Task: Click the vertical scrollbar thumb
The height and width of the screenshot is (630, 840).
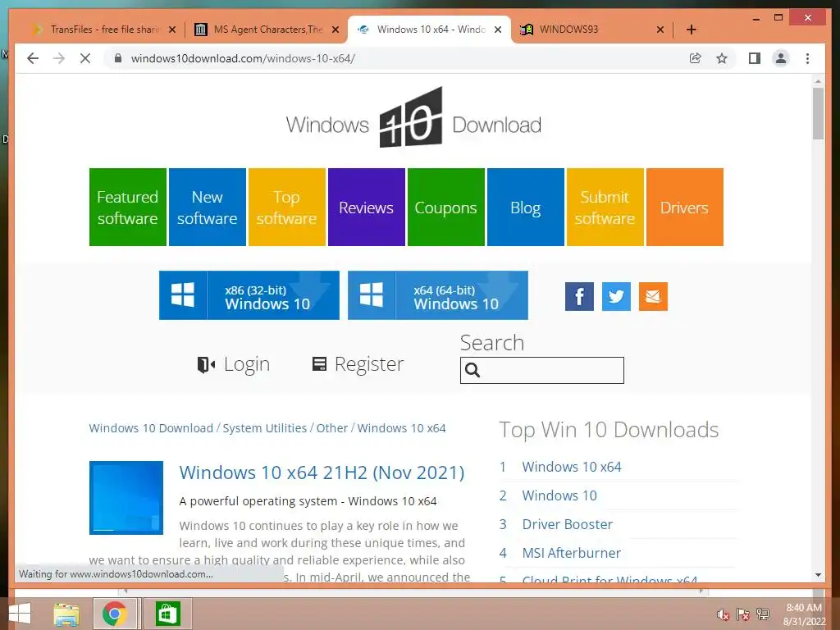Action: click(x=818, y=113)
